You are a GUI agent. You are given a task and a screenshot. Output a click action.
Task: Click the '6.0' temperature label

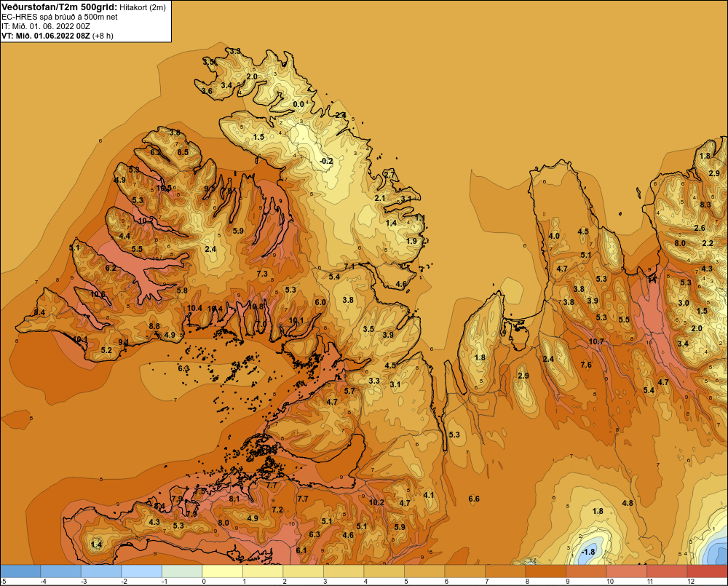click(x=320, y=302)
